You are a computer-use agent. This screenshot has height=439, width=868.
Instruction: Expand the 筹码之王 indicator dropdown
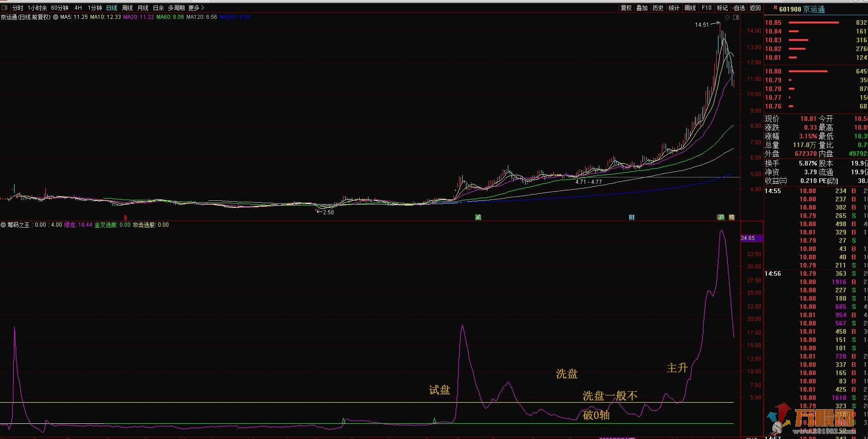3,225
